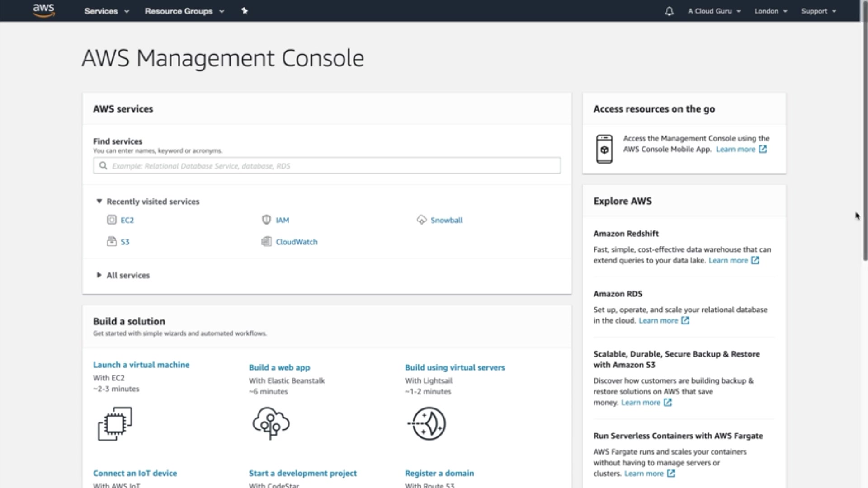The image size is (868, 488).
Task: Collapse the Recently visited services section
Action: pyautogui.click(x=99, y=202)
